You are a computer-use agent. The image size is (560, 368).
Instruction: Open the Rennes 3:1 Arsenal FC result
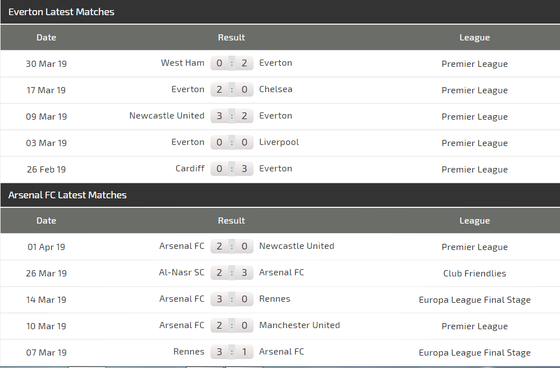coord(231,352)
